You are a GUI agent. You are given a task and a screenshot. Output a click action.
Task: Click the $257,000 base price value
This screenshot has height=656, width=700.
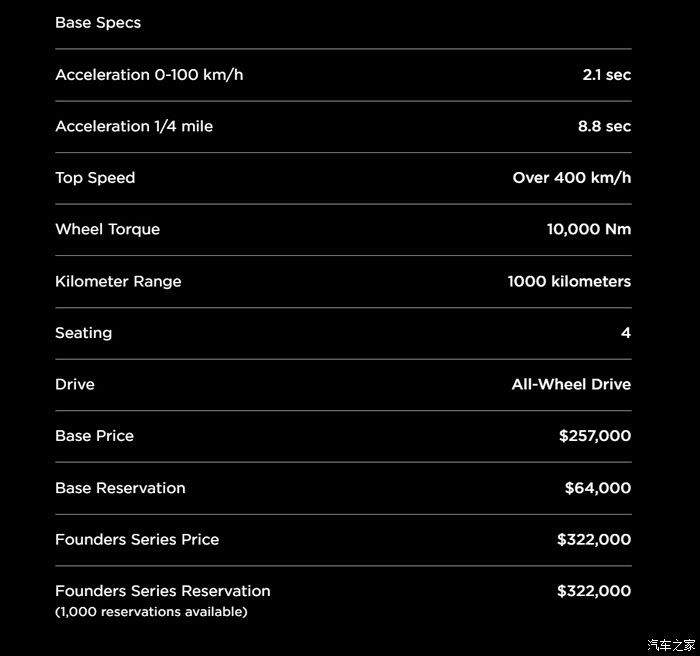point(595,436)
